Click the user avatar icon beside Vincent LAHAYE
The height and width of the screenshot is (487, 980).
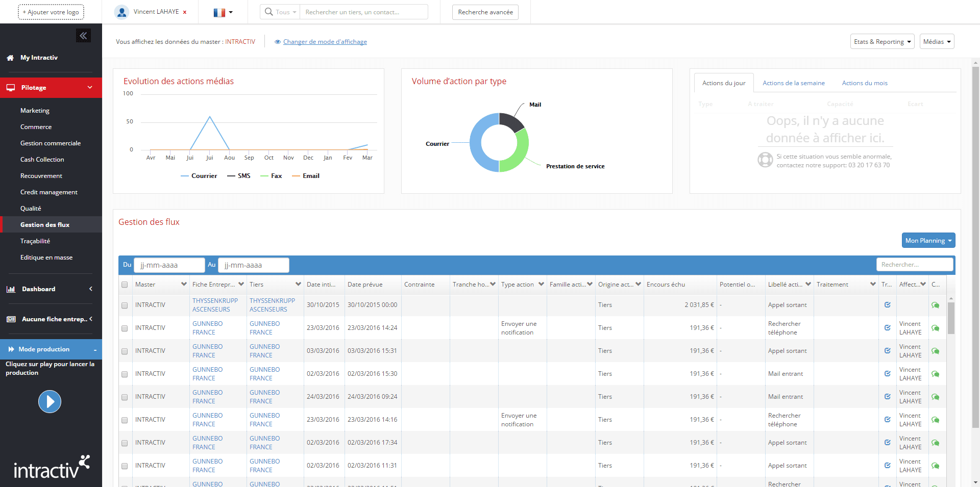[121, 12]
